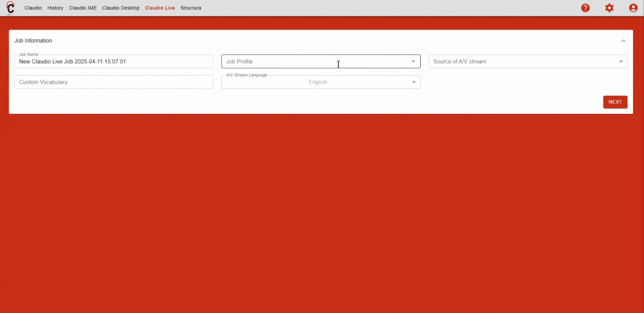Open the History menu item
The height and width of the screenshot is (313, 644).
[x=55, y=8]
